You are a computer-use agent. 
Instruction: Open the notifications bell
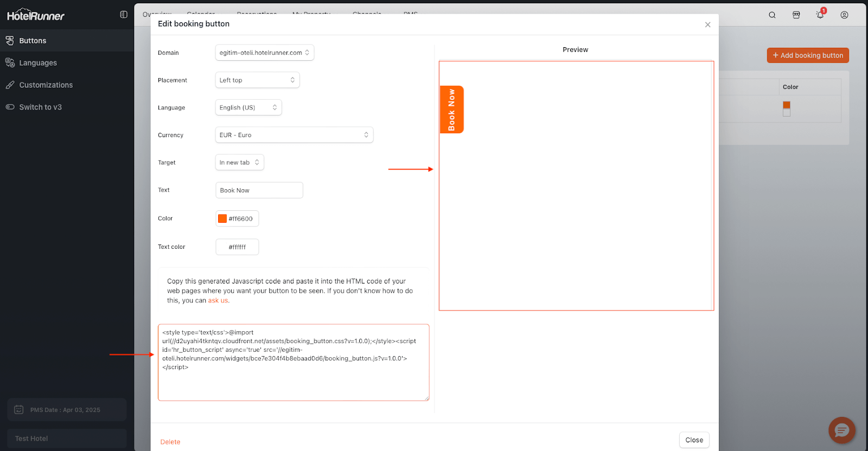point(820,15)
